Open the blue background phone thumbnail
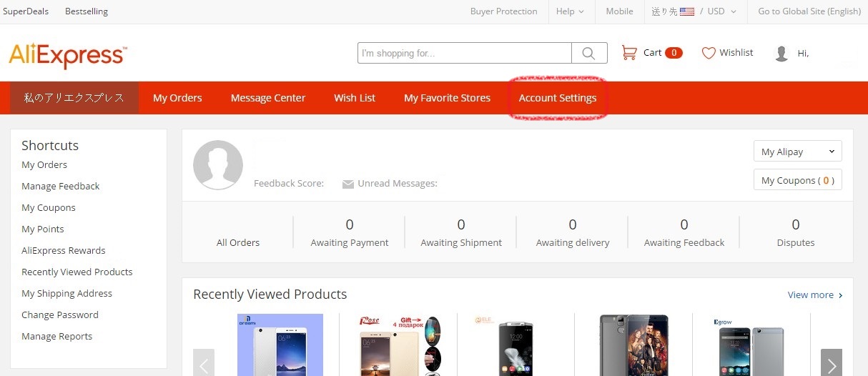Viewport: 868px width, 376px height. coord(280,345)
